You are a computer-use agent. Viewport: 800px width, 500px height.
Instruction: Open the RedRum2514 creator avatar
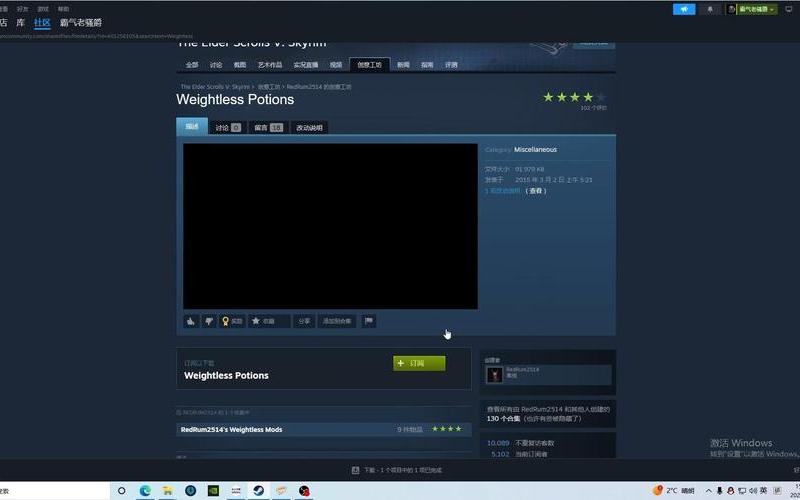point(494,374)
